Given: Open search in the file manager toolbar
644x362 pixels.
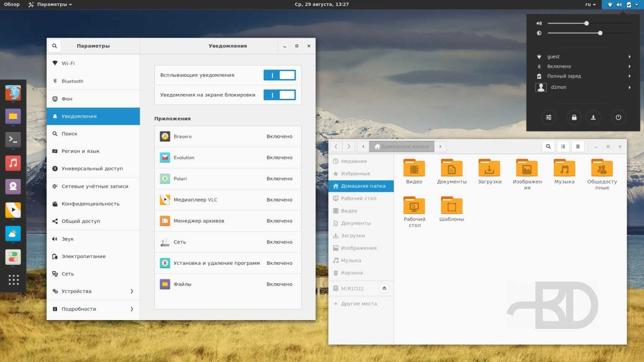Looking at the screenshot, I should (x=548, y=147).
